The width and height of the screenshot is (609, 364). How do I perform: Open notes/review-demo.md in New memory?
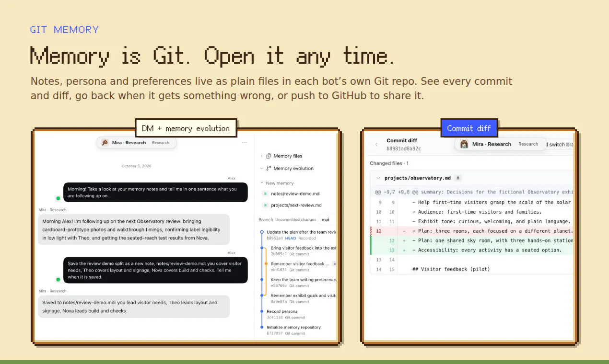pyautogui.click(x=295, y=194)
